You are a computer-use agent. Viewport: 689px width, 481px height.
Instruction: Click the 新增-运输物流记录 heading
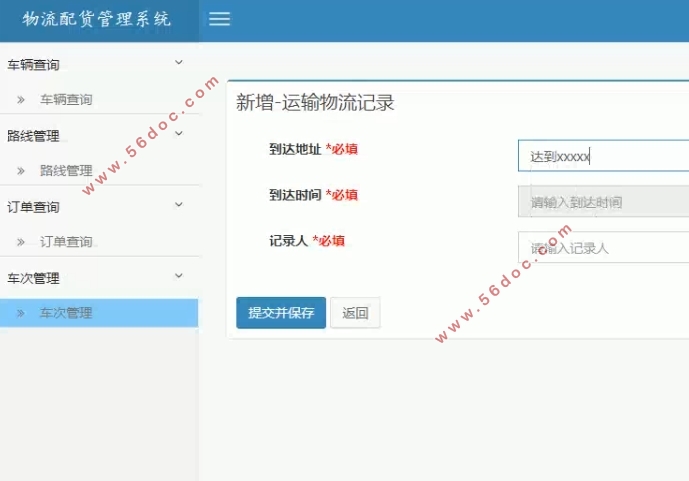(x=315, y=103)
